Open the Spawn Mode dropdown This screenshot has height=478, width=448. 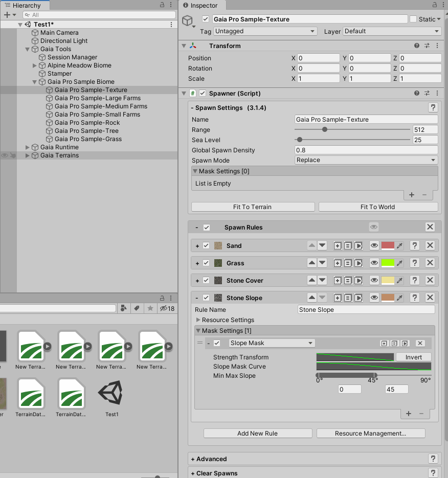point(366,160)
